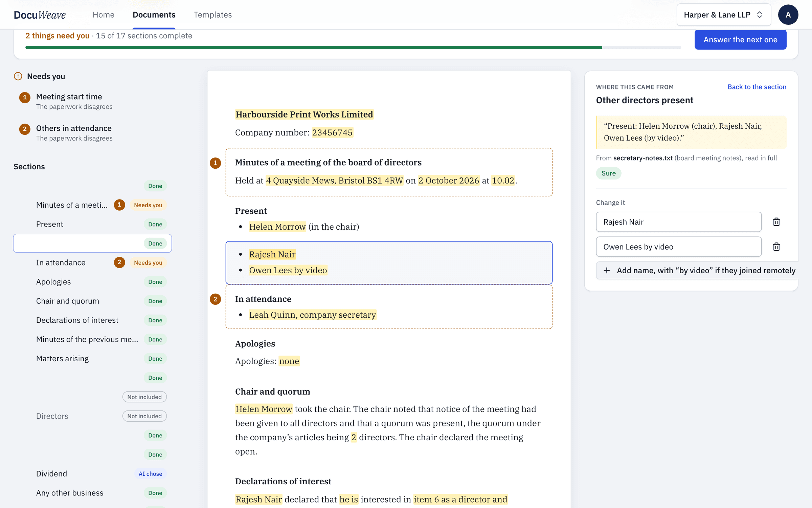Click the DocuWeave logo
812x508 pixels.
coord(40,15)
